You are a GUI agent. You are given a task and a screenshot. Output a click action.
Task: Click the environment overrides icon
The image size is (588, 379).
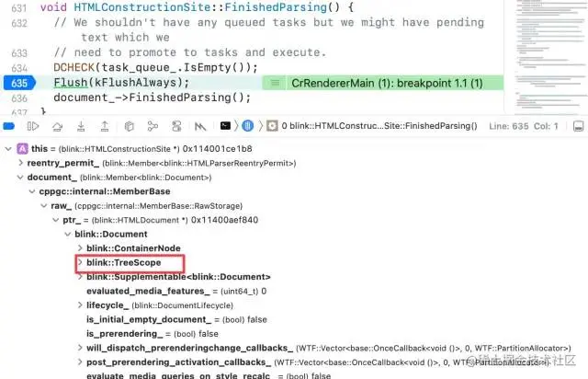(x=176, y=126)
